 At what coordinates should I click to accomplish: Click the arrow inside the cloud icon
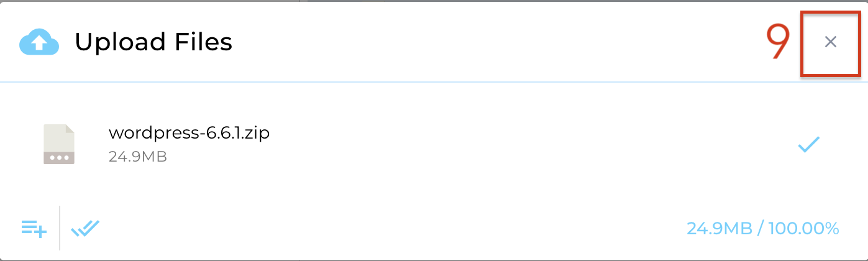coord(39,43)
